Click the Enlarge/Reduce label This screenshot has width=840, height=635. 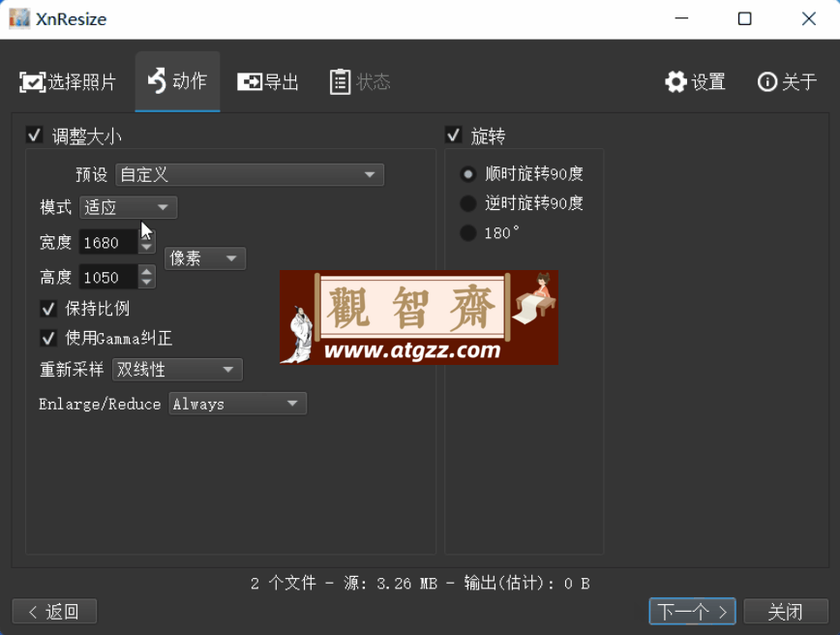(100, 404)
